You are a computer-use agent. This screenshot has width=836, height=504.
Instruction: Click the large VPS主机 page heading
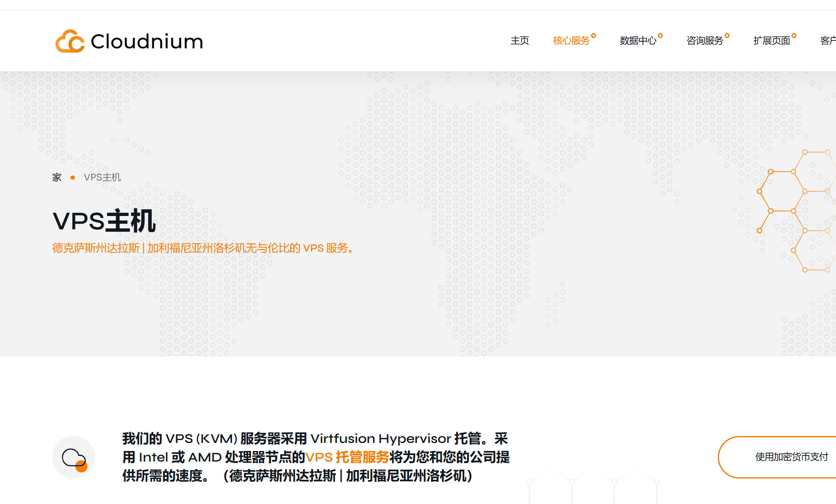click(x=104, y=221)
